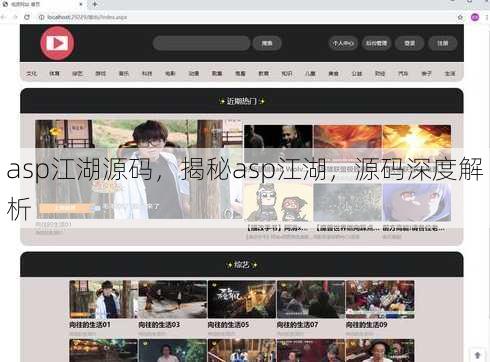This screenshot has height=362, width=490.
Task: Select the 亲子 category
Action: click(426, 73)
